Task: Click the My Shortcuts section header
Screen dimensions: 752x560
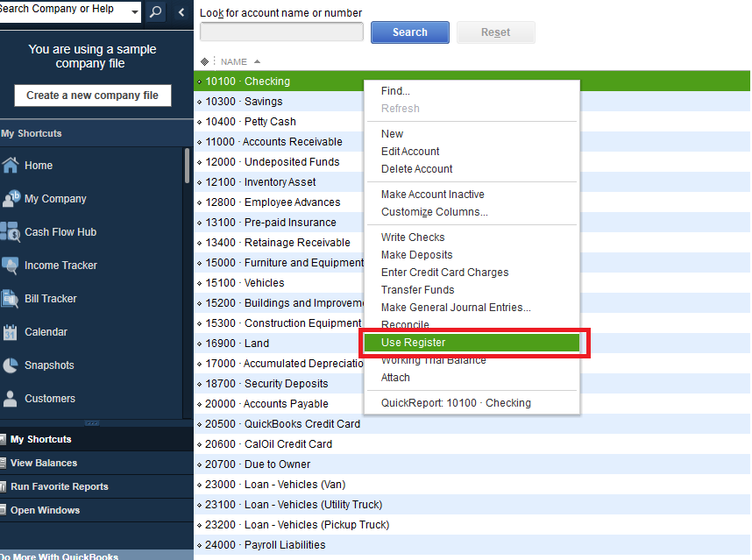Action: (x=96, y=133)
